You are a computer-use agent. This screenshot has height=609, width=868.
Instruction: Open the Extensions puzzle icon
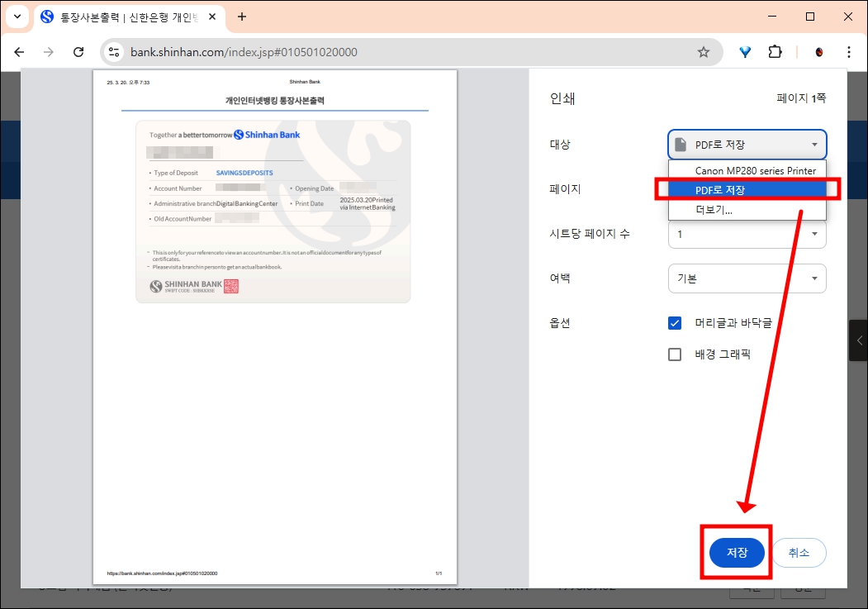pos(775,51)
